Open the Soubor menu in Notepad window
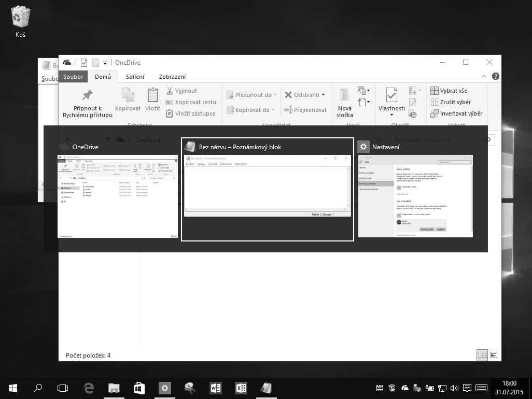Image resolution: width=532 pixels, height=399 pixels. (x=50, y=79)
